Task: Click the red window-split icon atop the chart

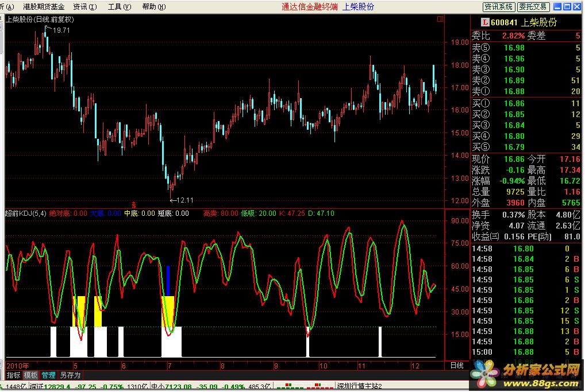Action: point(440,19)
